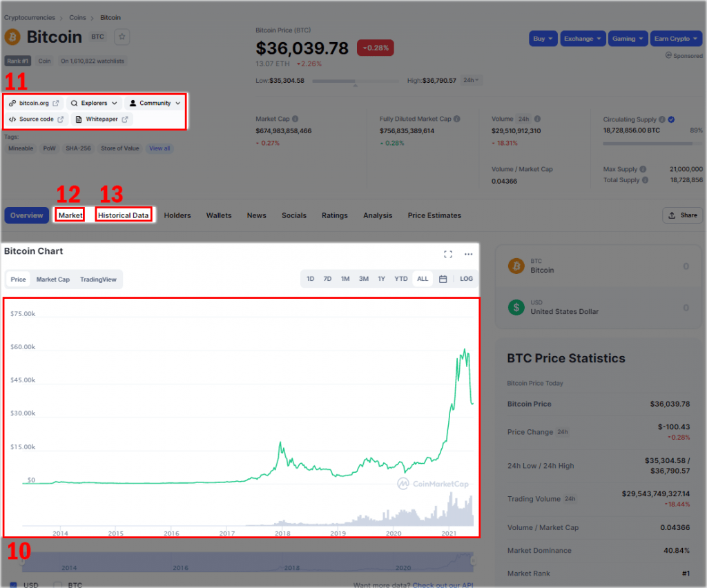Viewport: 707px width, 588px height.
Task: Open the Whitepaper link
Action: click(x=102, y=119)
